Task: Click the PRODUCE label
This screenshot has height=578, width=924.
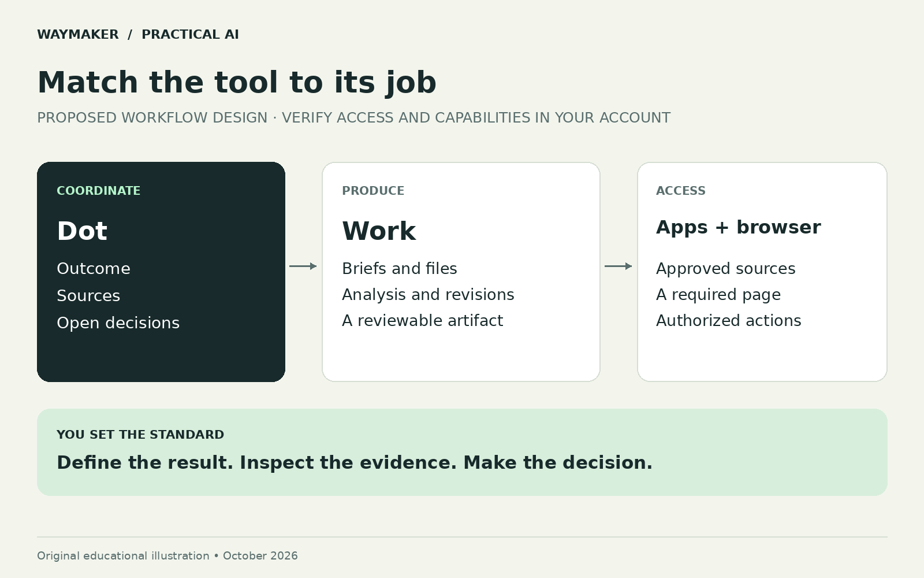Action: (x=373, y=191)
